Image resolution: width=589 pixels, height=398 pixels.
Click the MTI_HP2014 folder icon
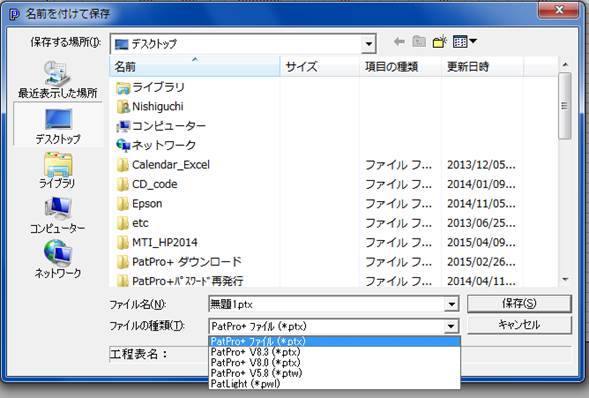tap(123, 243)
